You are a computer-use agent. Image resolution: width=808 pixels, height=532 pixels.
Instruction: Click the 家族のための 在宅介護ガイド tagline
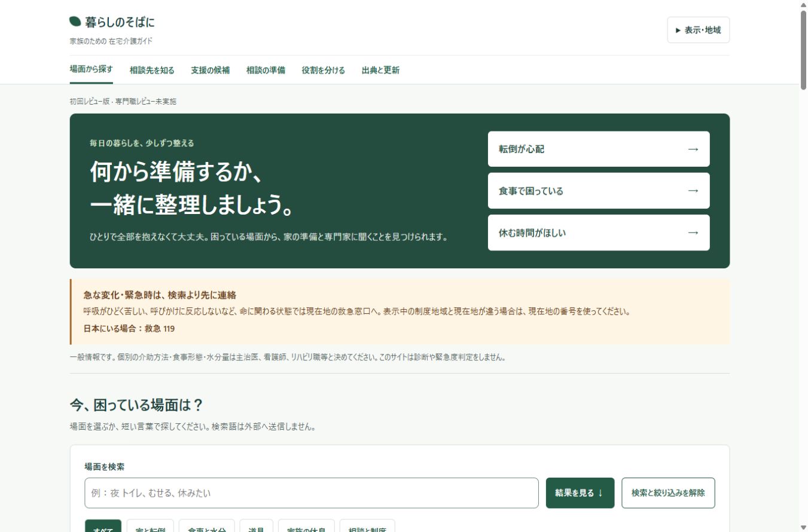coord(111,41)
